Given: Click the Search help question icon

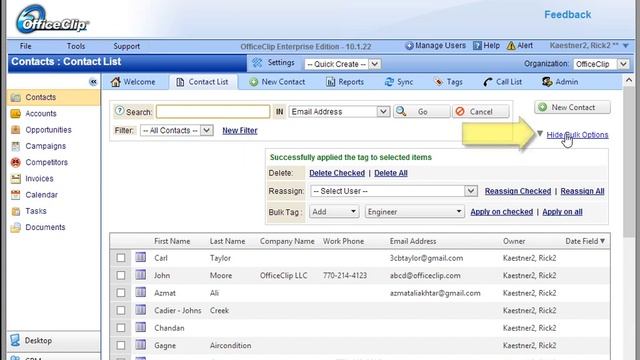Looking at the screenshot, I should click(120, 111).
